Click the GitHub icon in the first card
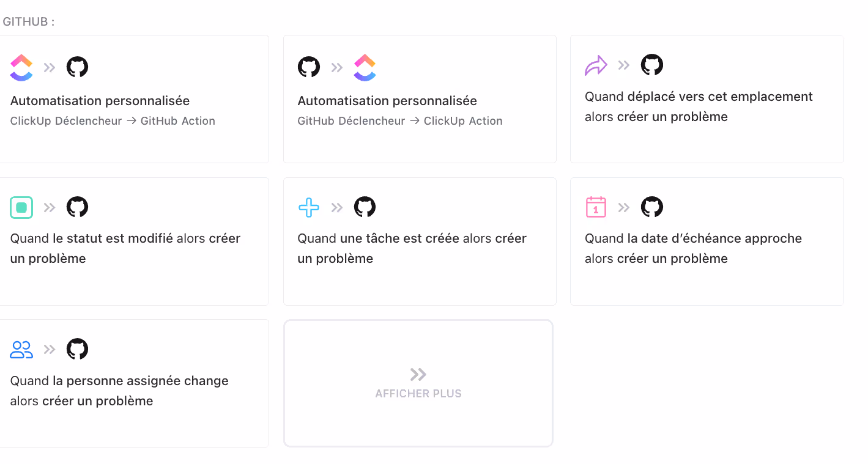Viewport: 868px width, 464px height. [77, 67]
